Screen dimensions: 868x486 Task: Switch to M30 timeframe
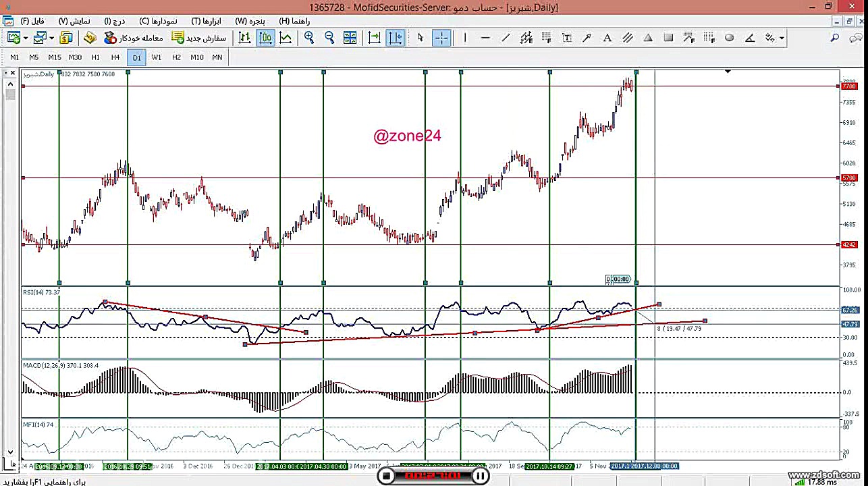click(75, 57)
